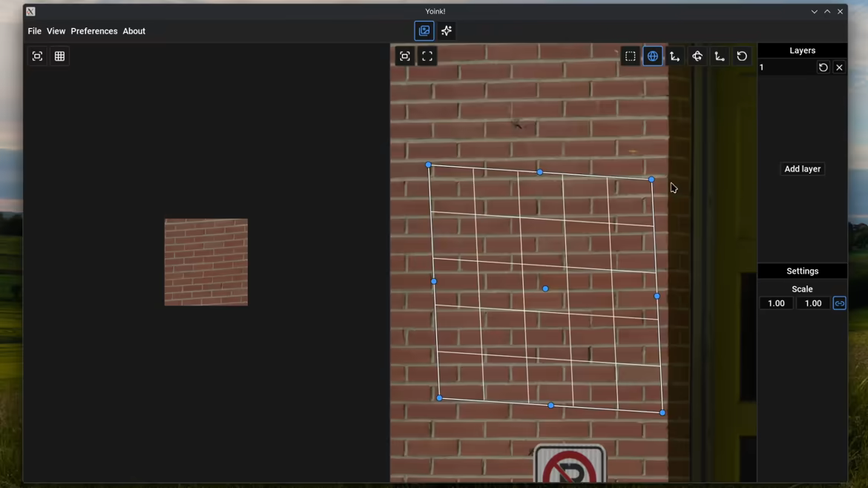This screenshot has height=488, width=868.
Task: Open the View menu
Action: click(56, 31)
